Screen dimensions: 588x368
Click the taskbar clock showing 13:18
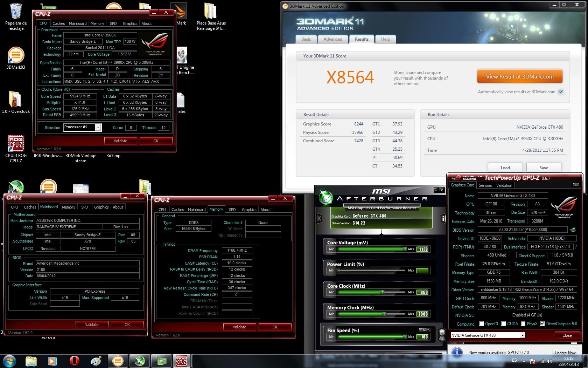click(568, 361)
